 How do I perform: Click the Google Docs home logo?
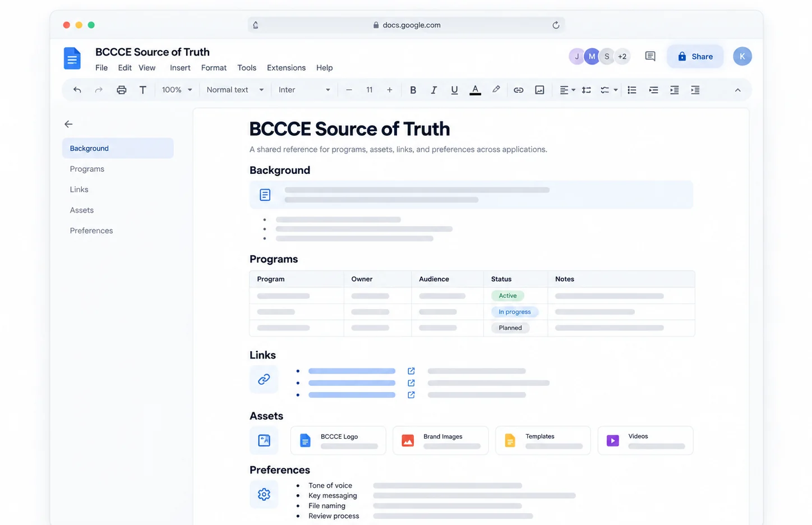[x=72, y=58]
